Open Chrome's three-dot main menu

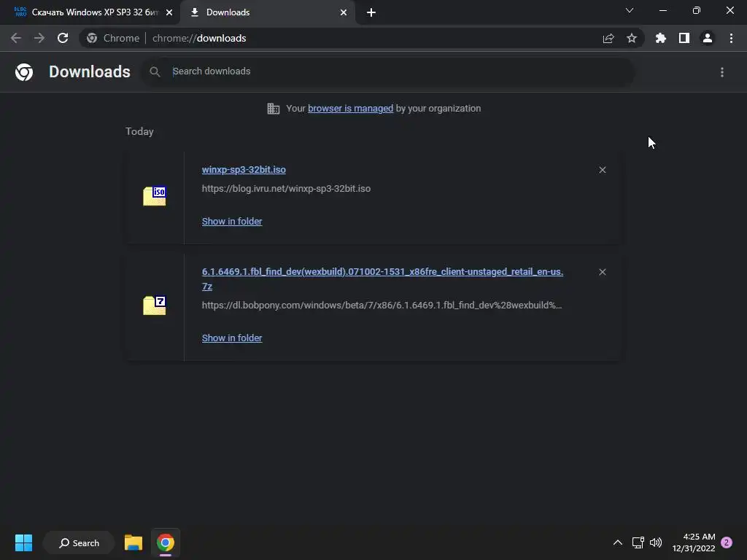click(731, 38)
